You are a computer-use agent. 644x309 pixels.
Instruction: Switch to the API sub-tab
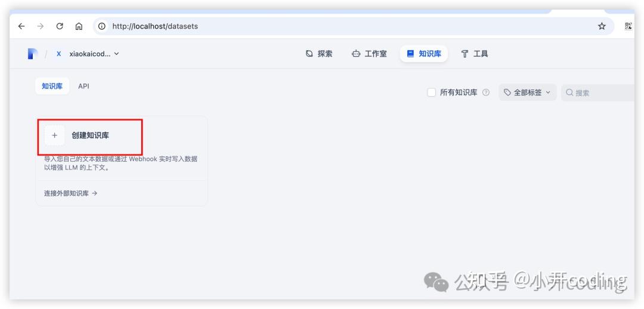pyautogui.click(x=84, y=86)
